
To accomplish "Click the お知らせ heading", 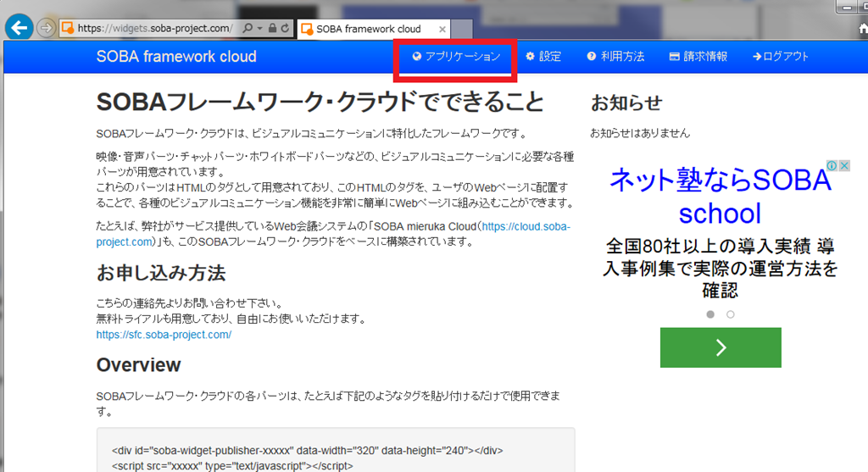I will (x=626, y=103).
